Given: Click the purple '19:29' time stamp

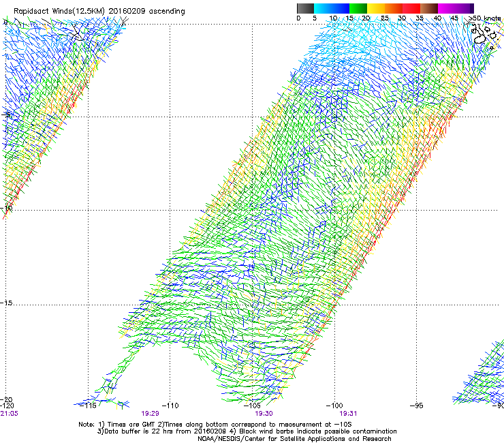Looking at the screenshot, I should (150, 414).
